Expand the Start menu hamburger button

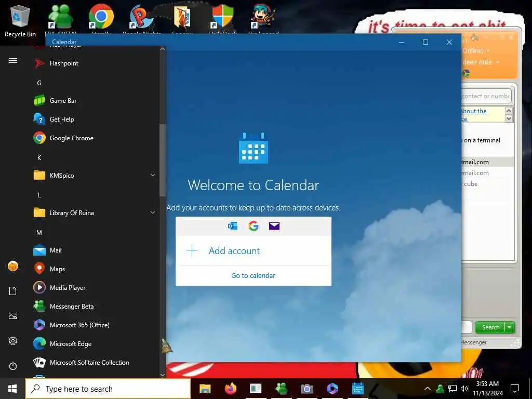coord(13,61)
